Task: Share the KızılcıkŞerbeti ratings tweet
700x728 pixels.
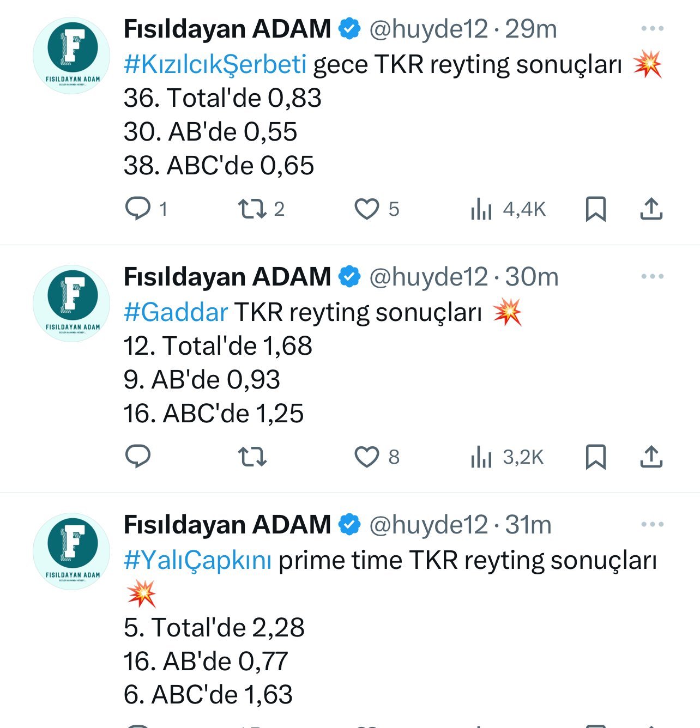Action: (x=651, y=209)
